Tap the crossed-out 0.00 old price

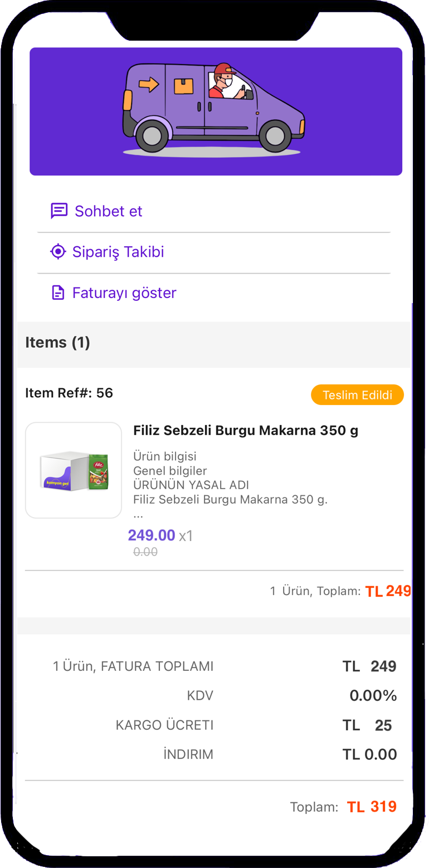145,552
